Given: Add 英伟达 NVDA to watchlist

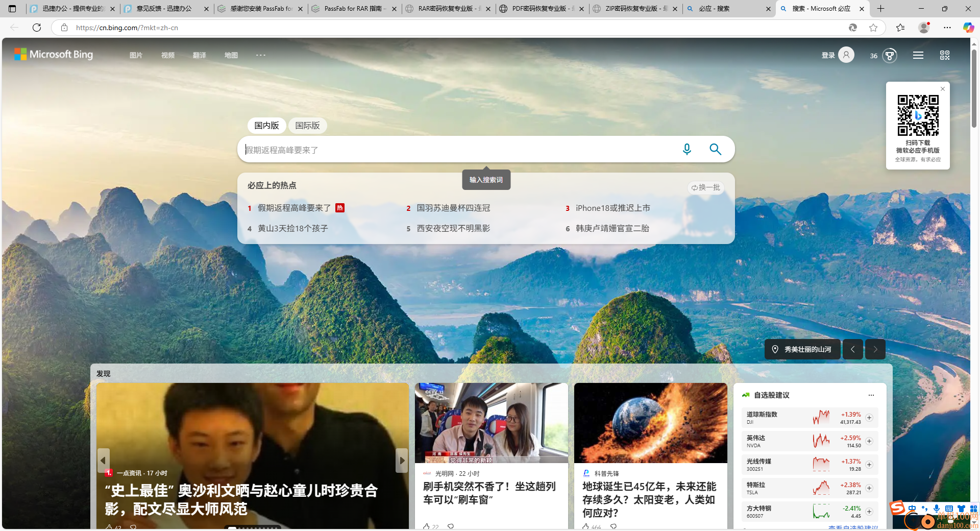Looking at the screenshot, I should coord(869,441).
